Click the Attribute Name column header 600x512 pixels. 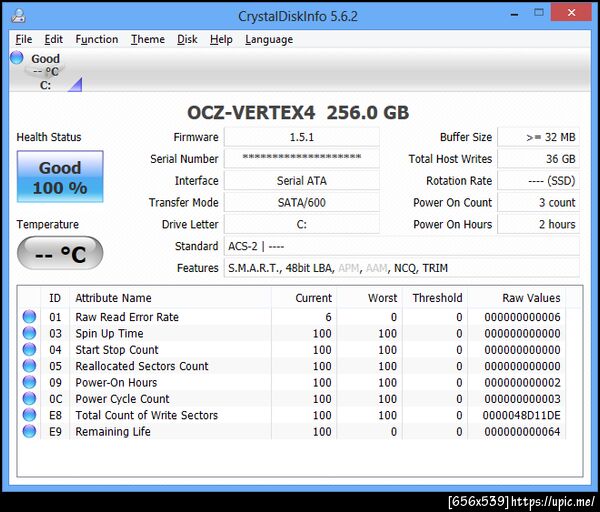171,298
